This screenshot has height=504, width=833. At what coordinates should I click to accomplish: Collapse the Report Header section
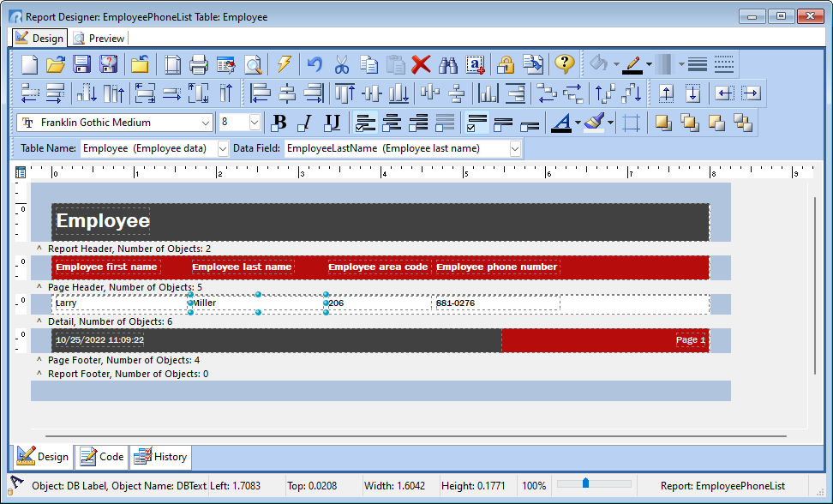pyautogui.click(x=39, y=249)
